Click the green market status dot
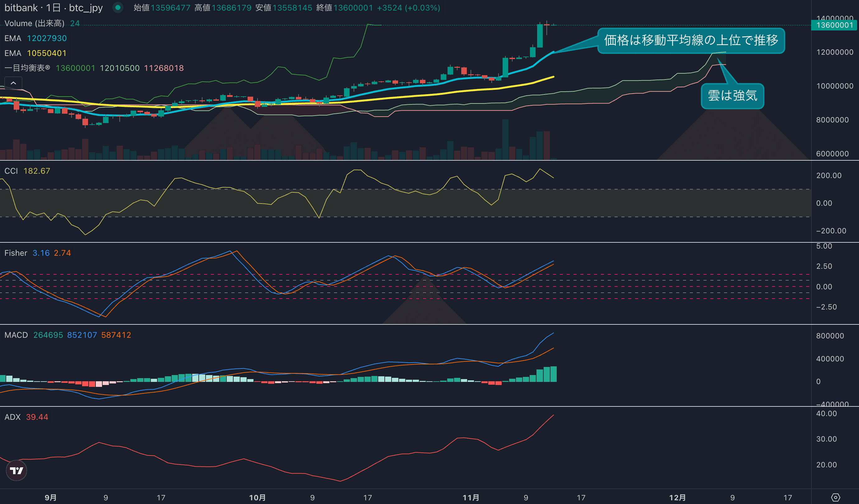The height and width of the screenshot is (504, 859). (118, 7)
